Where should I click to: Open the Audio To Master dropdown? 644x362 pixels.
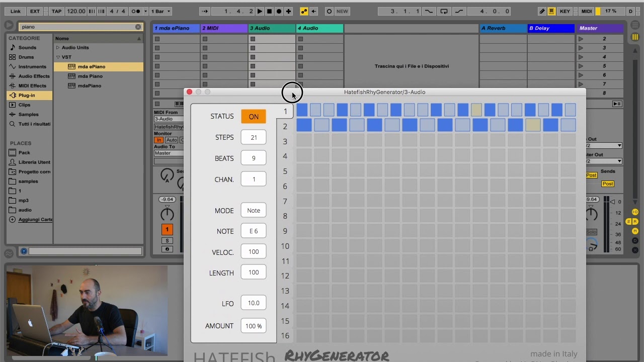(x=169, y=153)
